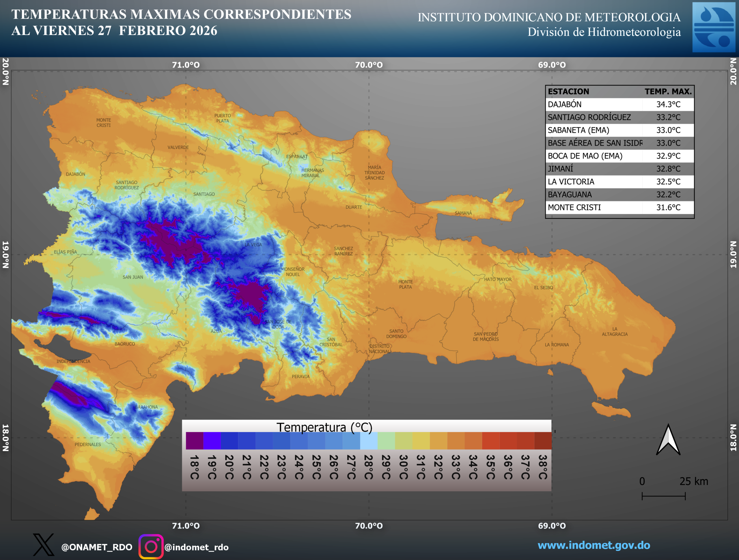Click the Instagram logo icon
The image size is (739, 560).
click(151, 546)
